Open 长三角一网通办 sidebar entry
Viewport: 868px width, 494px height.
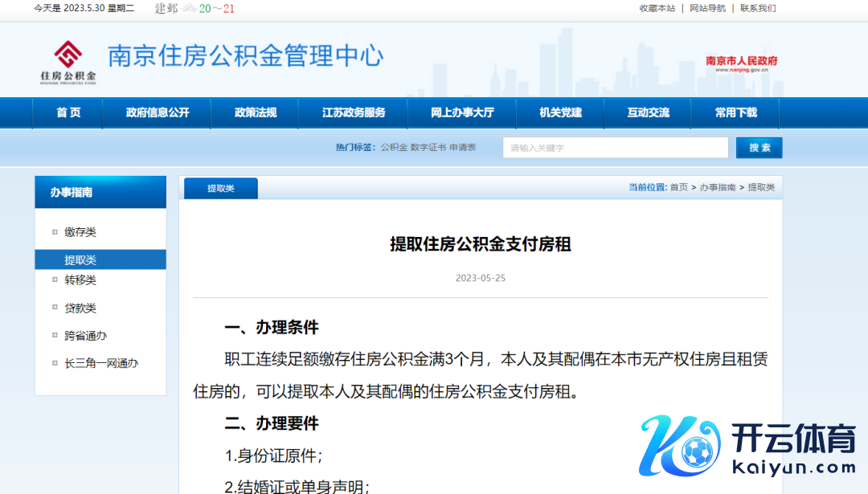coord(101,363)
